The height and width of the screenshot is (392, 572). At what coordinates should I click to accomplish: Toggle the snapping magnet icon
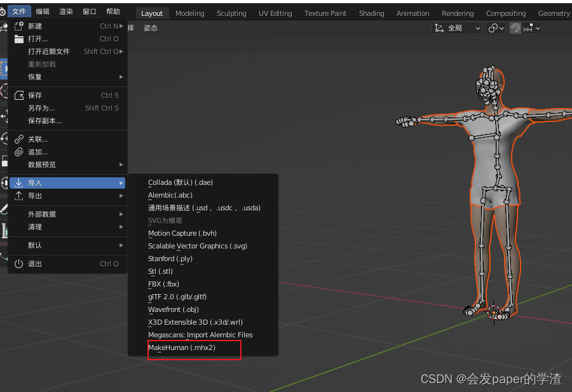click(x=515, y=28)
